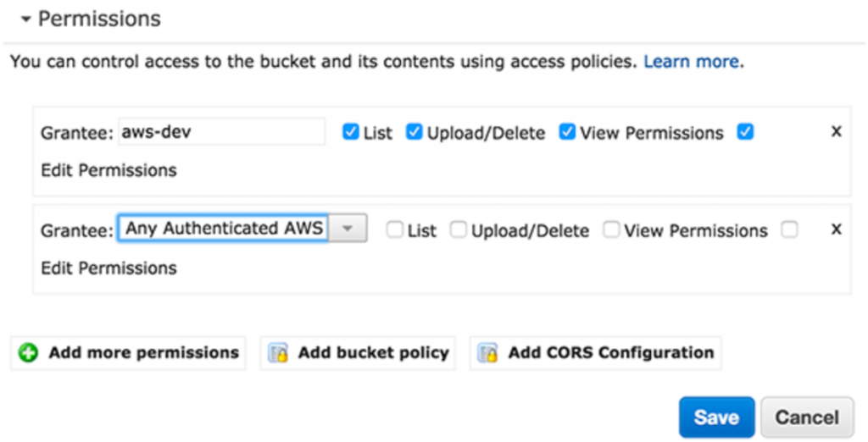
Task: Click the green plus icon for more permissions
Action: point(28,352)
